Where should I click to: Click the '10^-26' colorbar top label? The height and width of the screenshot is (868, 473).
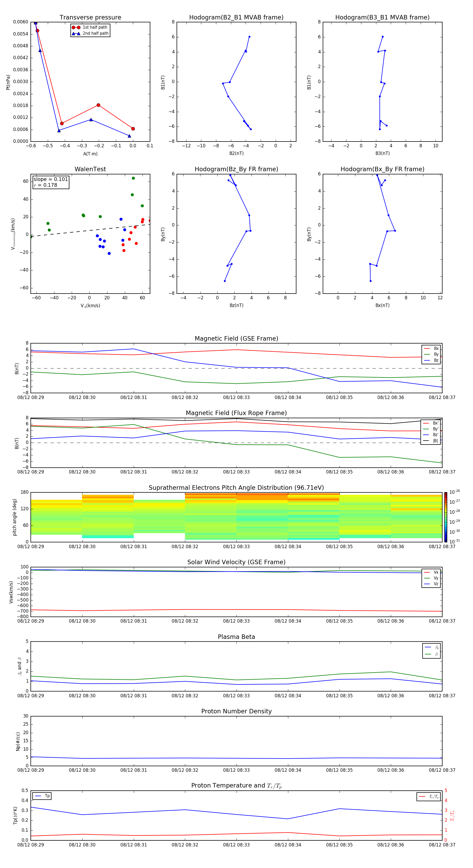click(455, 492)
